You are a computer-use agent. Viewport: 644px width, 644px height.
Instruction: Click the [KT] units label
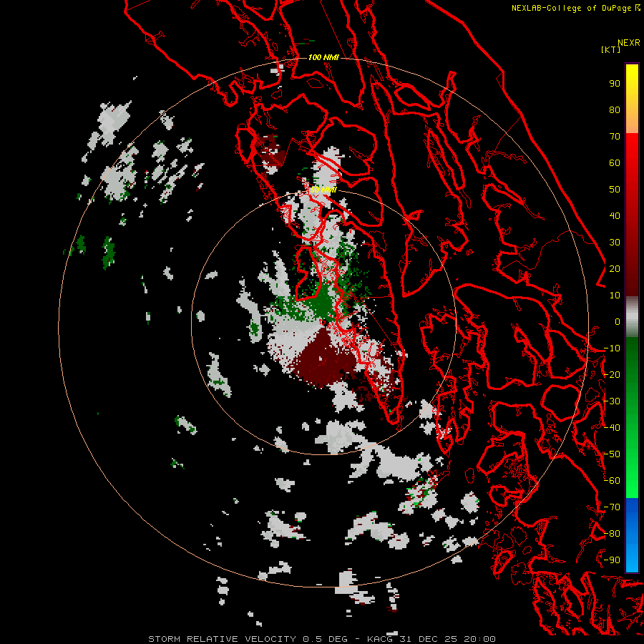click(610, 49)
